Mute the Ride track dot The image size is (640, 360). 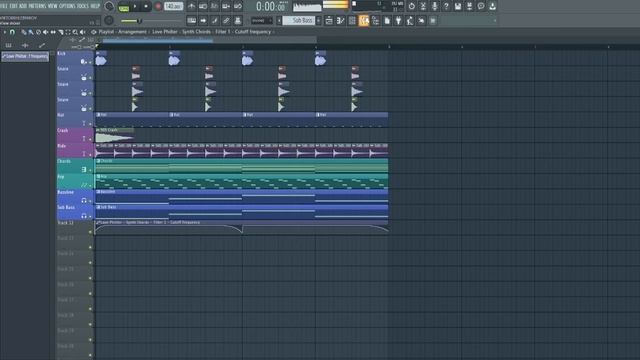(90, 154)
